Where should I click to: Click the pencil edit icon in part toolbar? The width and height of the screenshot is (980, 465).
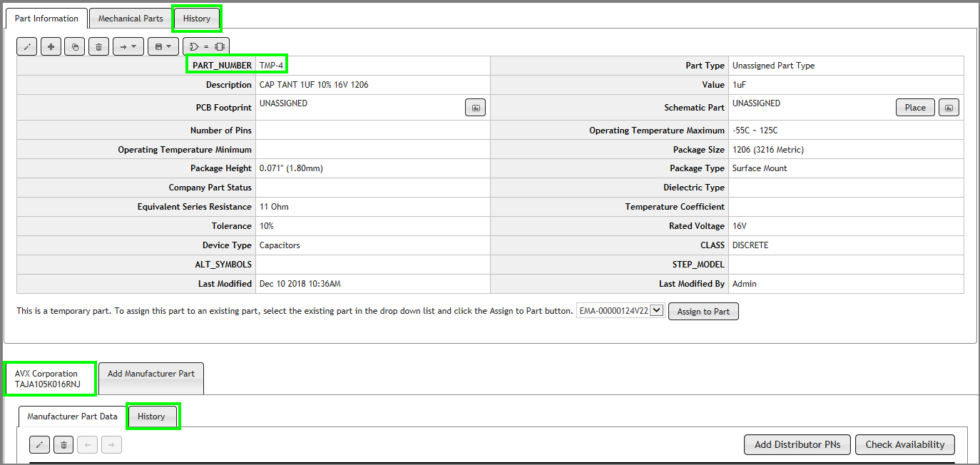pos(27,47)
